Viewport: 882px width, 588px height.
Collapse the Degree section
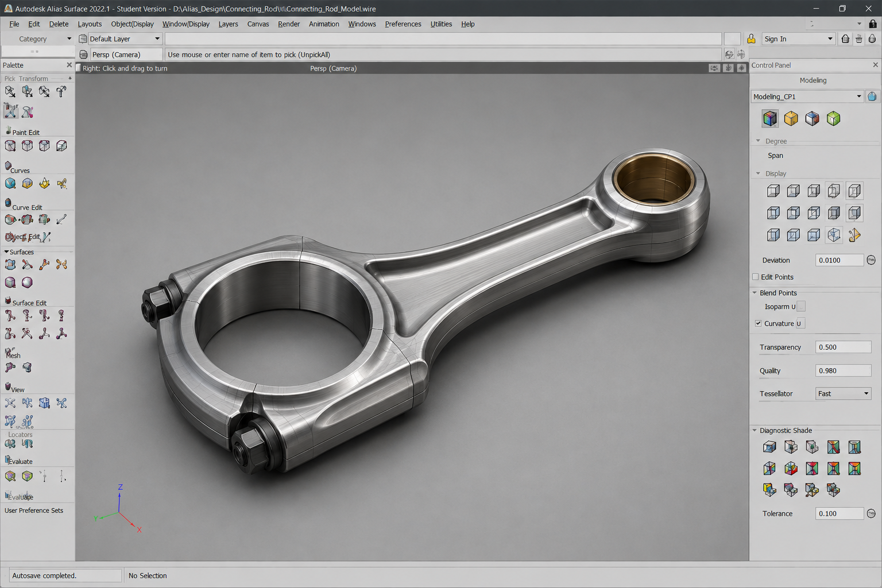click(758, 141)
